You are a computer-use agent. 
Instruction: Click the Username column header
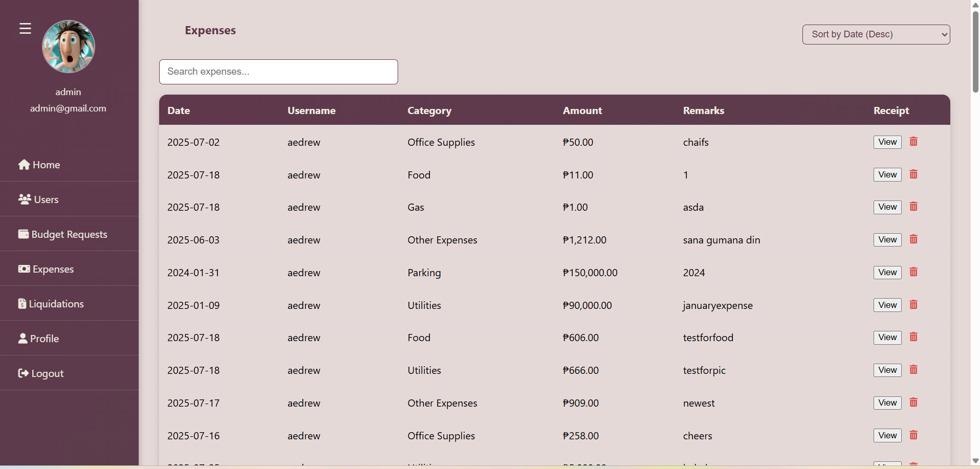pyautogui.click(x=312, y=110)
